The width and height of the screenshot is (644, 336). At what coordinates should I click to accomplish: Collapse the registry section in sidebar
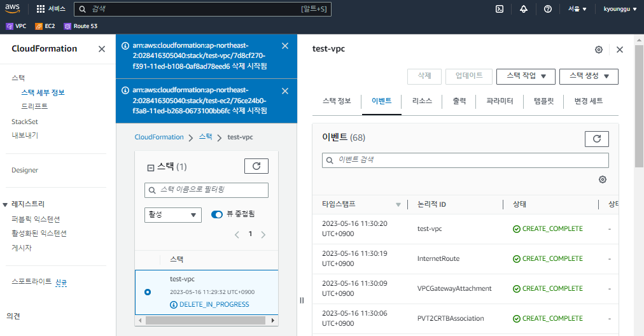(5, 204)
